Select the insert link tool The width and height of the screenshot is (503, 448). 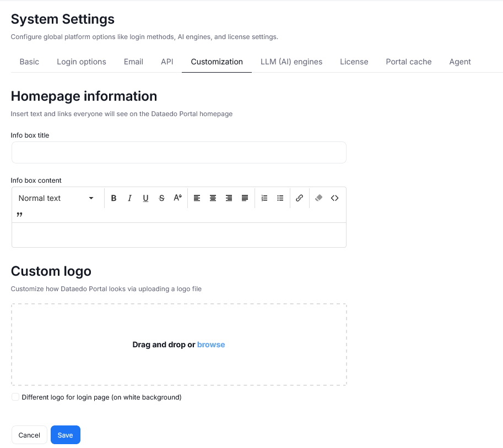pyautogui.click(x=299, y=198)
